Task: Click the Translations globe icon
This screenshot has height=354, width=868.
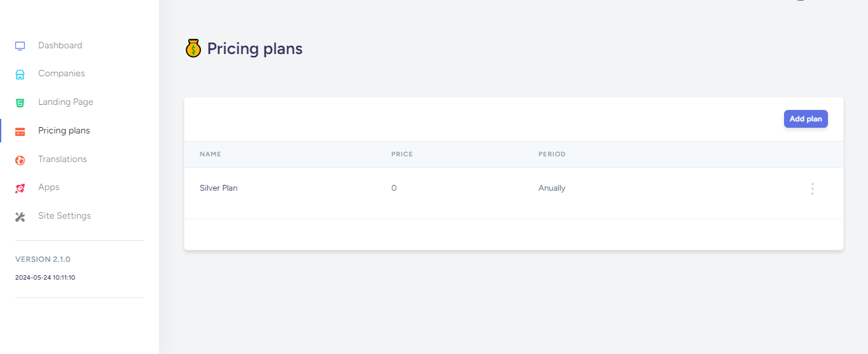Action: (20, 160)
